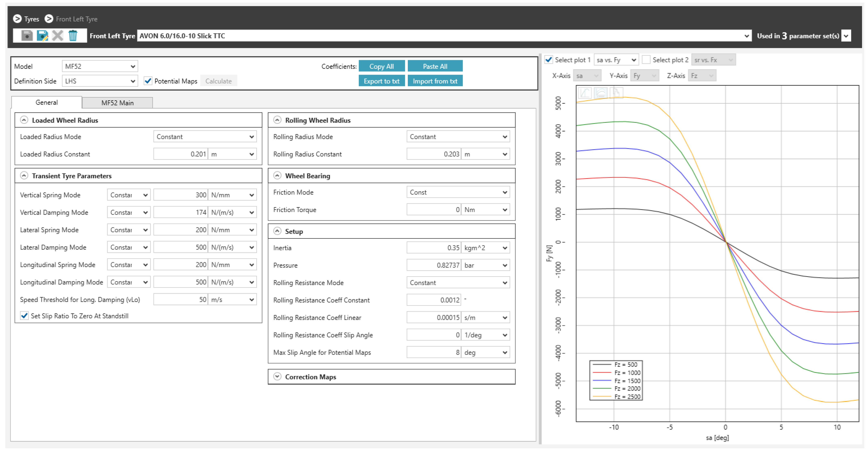Image resolution: width=868 pixels, height=453 pixels.
Task: Expand the Correction Maps section
Action: pyautogui.click(x=277, y=377)
